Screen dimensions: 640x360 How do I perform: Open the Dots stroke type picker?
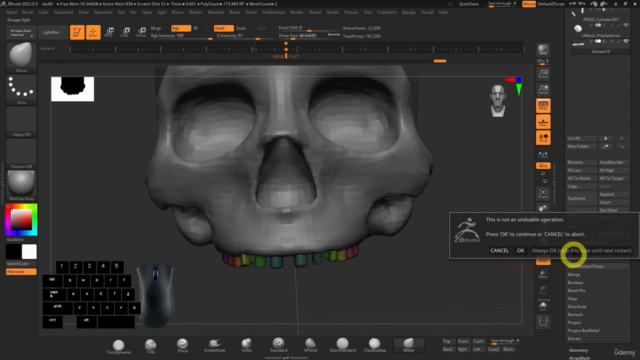coord(21,89)
